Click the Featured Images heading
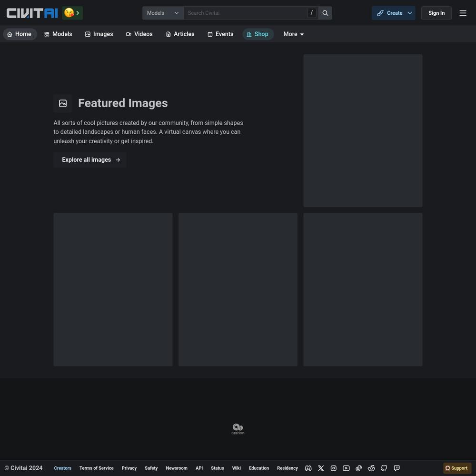The image size is (476, 476). click(123, 103)
